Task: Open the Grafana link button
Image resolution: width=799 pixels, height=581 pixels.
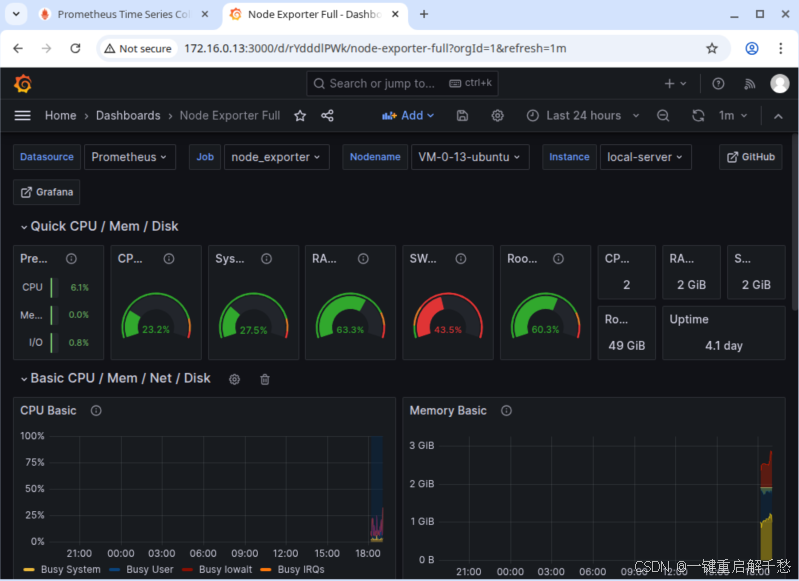Action: 46,192
